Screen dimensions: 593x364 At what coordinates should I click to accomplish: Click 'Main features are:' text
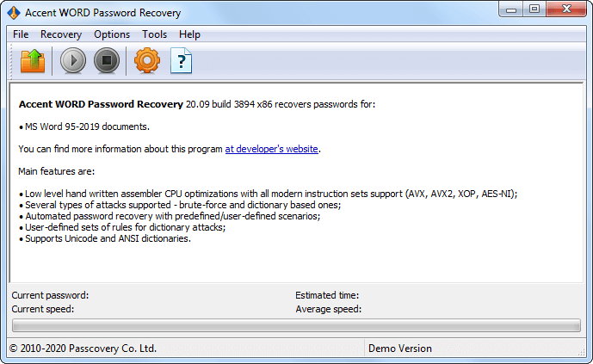[56, 171]
